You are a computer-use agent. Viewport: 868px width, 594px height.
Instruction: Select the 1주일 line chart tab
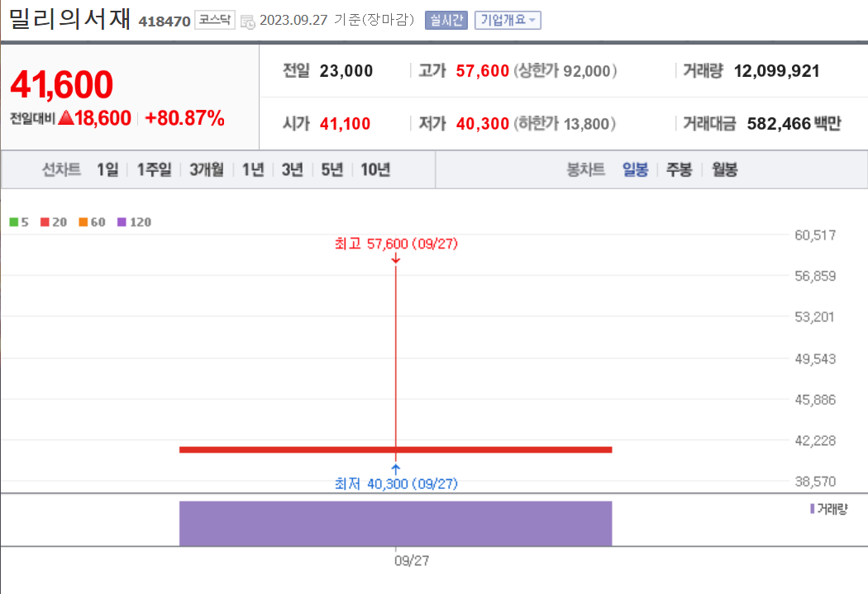[155, 169]
